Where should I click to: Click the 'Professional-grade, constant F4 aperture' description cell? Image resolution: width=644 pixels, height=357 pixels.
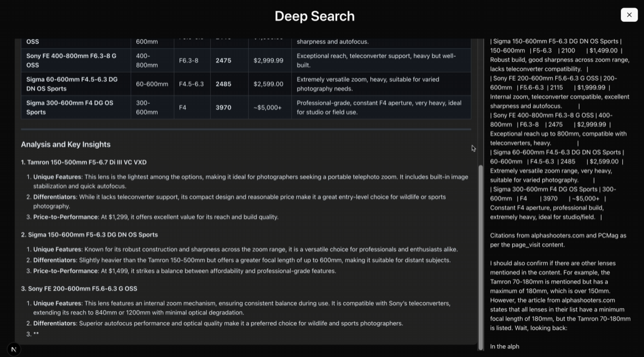[x=381, y=107]
